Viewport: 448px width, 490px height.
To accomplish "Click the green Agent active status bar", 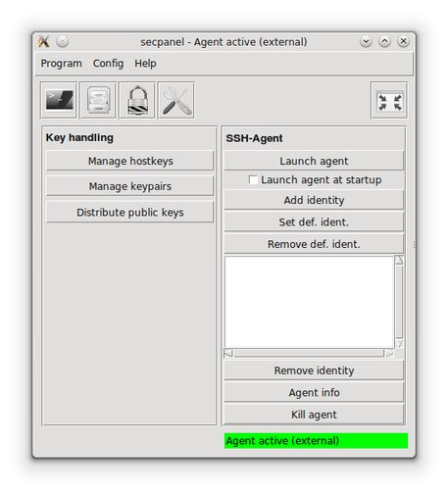I will point(316,441).
